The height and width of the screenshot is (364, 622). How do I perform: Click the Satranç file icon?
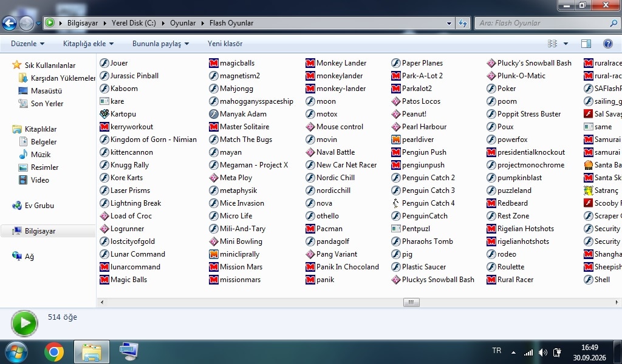point(589,190)
